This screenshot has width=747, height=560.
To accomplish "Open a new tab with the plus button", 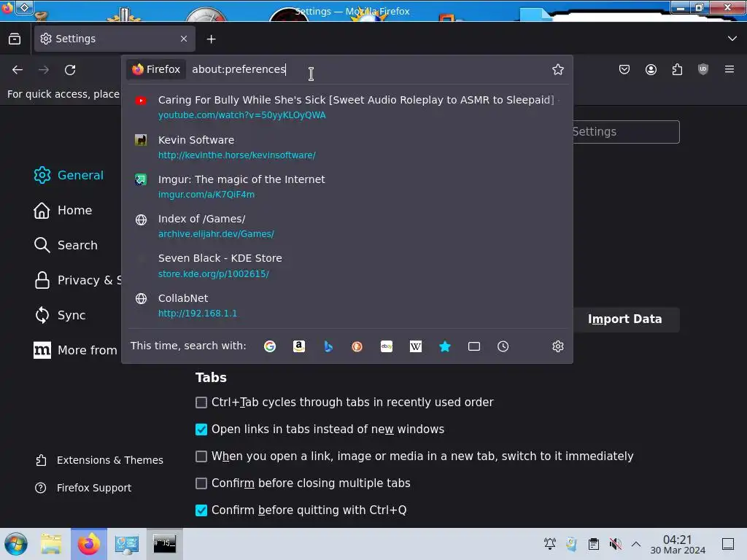I will [x=211, y=39].
